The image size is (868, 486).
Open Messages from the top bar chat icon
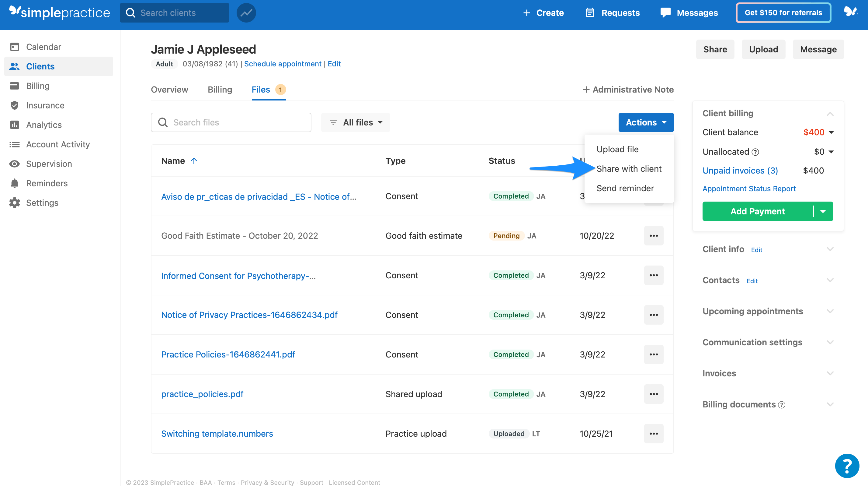(665, 12)
